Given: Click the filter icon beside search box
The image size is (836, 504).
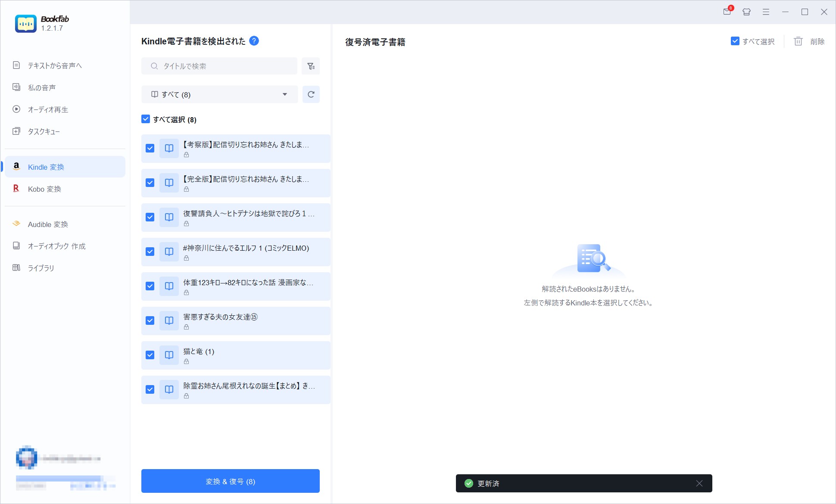Looking at the screenshot, I should 311,66.
